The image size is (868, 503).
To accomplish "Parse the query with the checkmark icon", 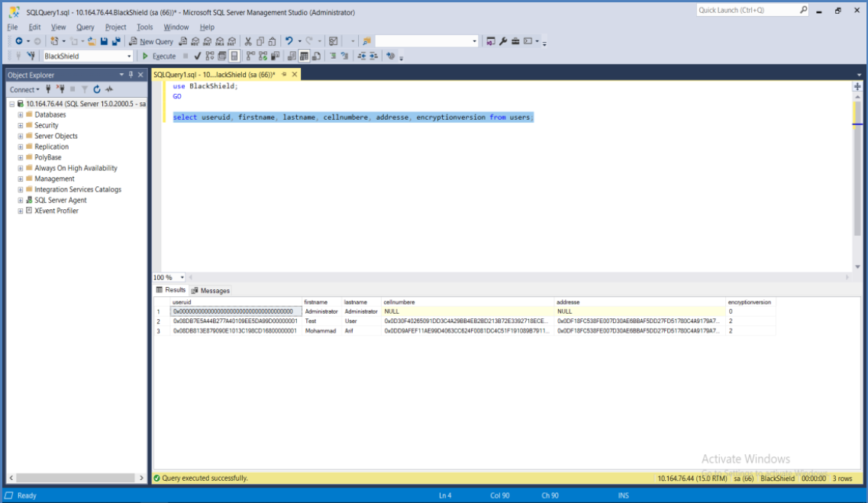I will (x=197, y=56).
